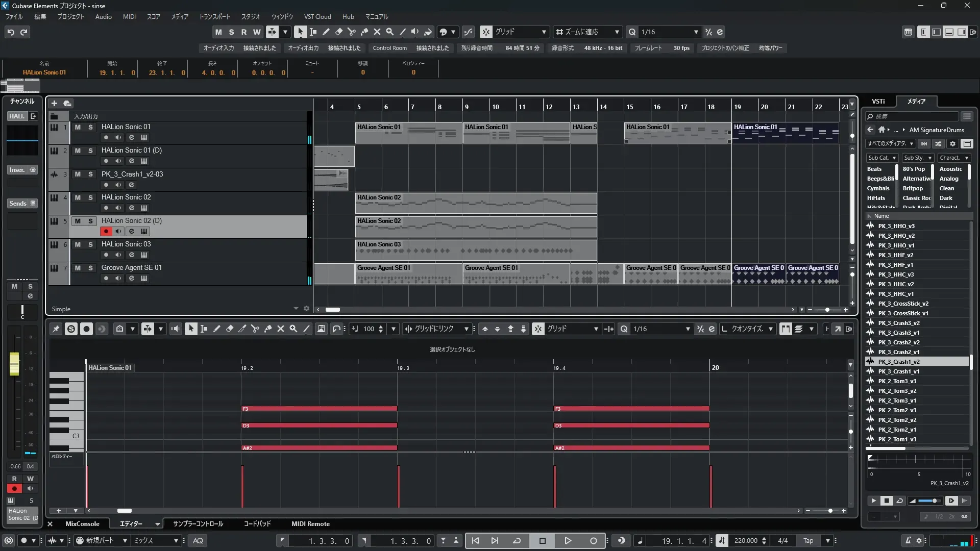980x551 pixels.
Task: Open the MIDI menu
Action: 129,16
